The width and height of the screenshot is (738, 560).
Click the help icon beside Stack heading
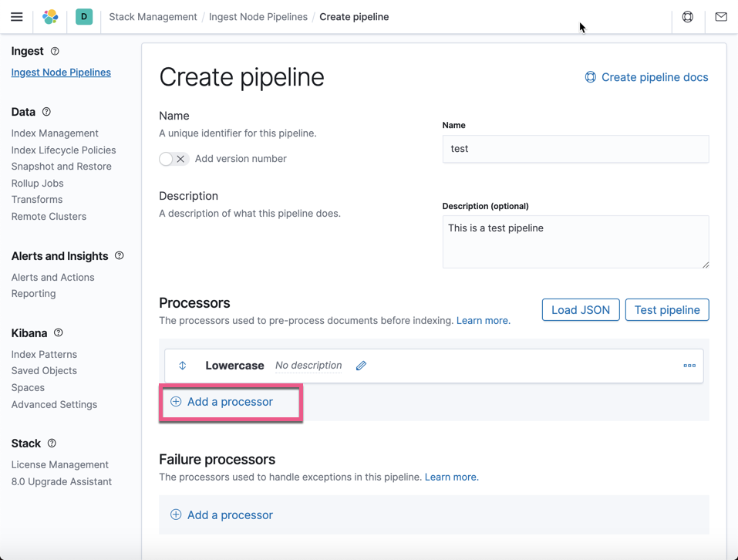(52, 443)
